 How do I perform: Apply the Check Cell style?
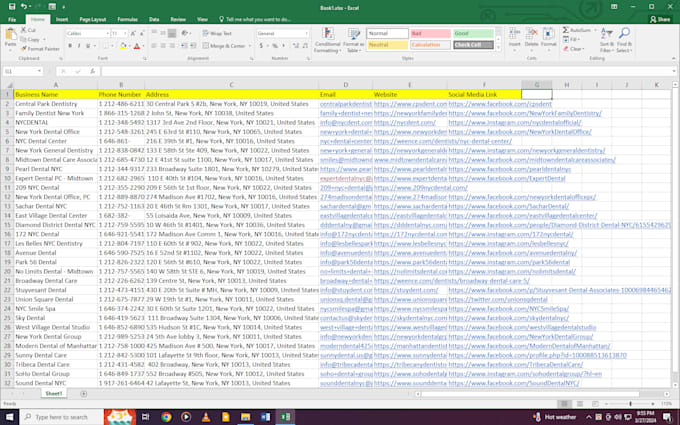473,45
